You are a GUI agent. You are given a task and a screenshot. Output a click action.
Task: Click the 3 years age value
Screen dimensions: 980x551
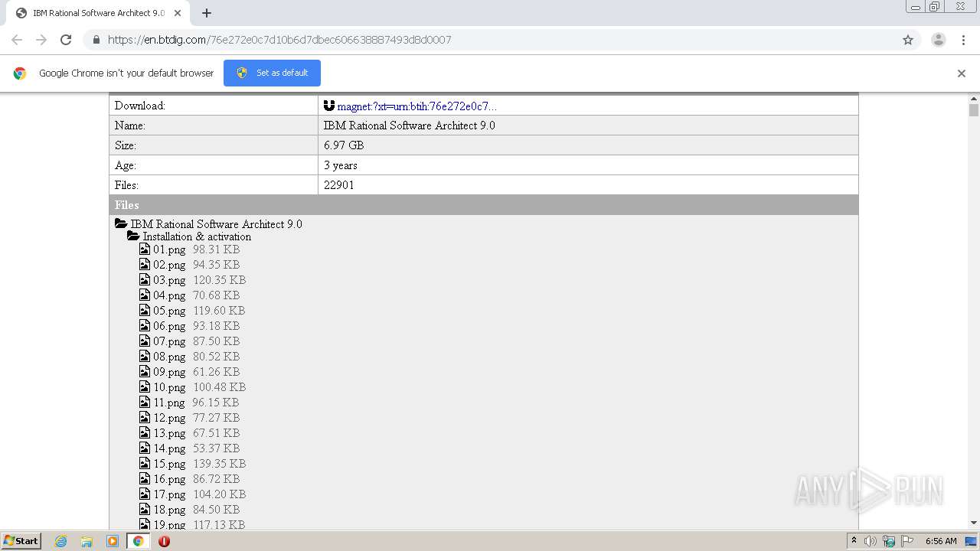[341, 165]
